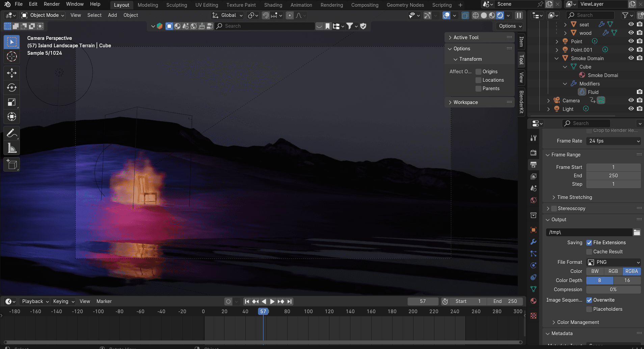This screenshot has width=644, height=349.
Task: Disable the Overwrite checkbox
Action: [x=589, y=300]
